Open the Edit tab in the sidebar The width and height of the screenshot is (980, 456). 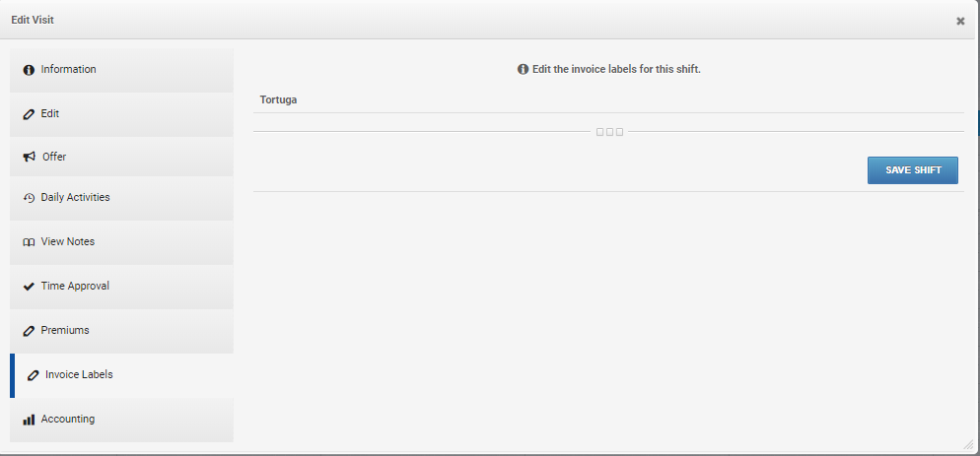[50, 113]
